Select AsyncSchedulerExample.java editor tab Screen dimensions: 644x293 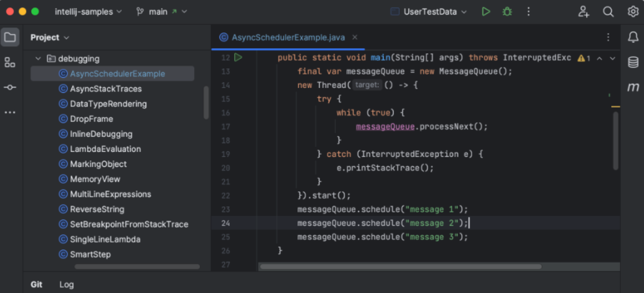288,37
